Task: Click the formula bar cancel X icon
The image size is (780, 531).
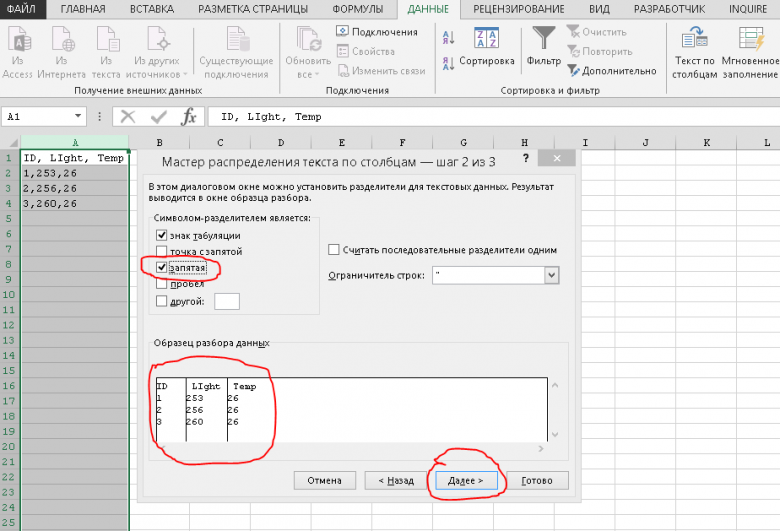Action: pyautogui.click(x=128, y=117)
